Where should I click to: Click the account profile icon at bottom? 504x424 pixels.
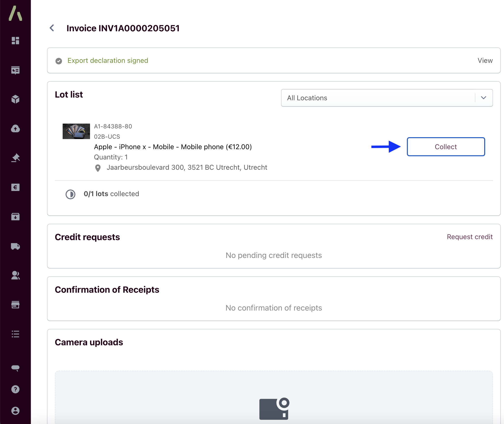15,411
